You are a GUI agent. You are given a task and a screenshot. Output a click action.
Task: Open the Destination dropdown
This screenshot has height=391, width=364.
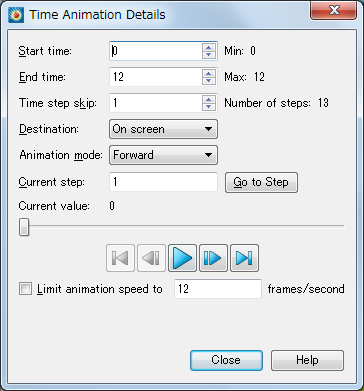(163, 129)
